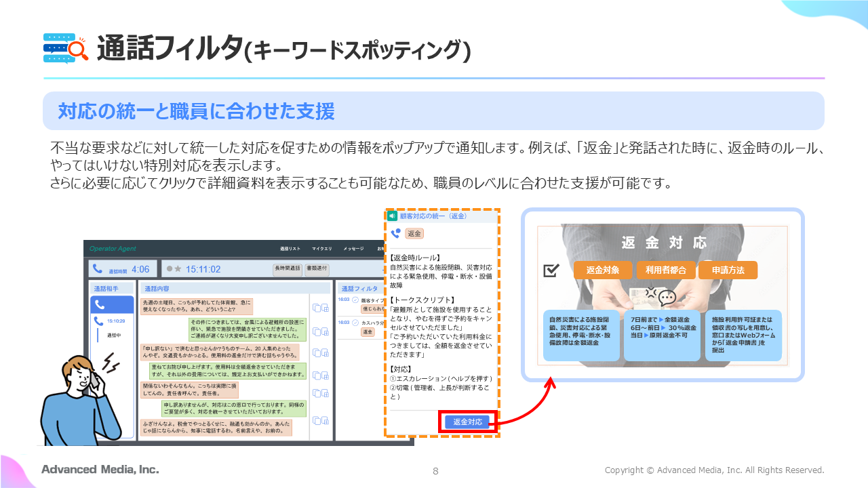The image size is (868, 488).
Task: Click the phone icon next to timestamp 15:10:29
Action: pyautogui.click(x=98, y=321)
